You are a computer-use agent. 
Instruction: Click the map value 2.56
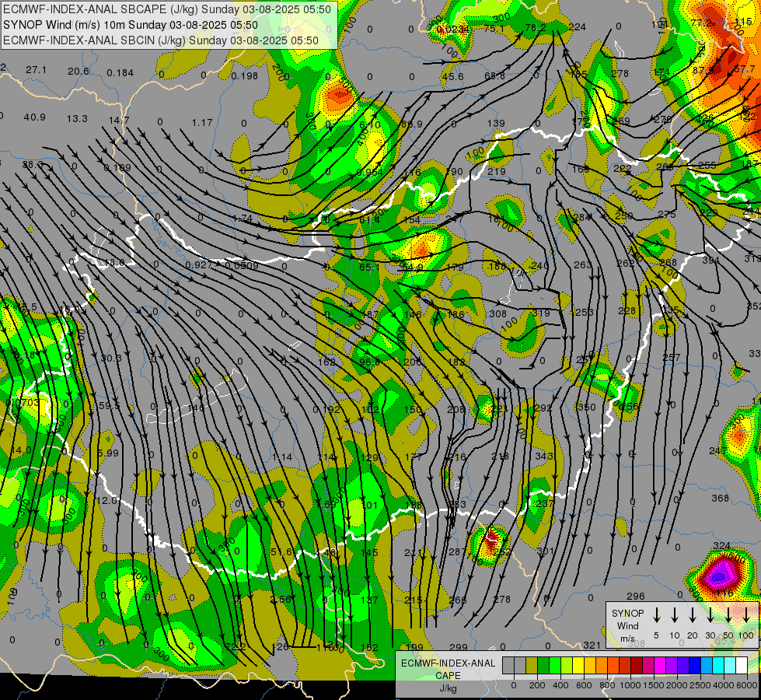click(x=281, y=600)
